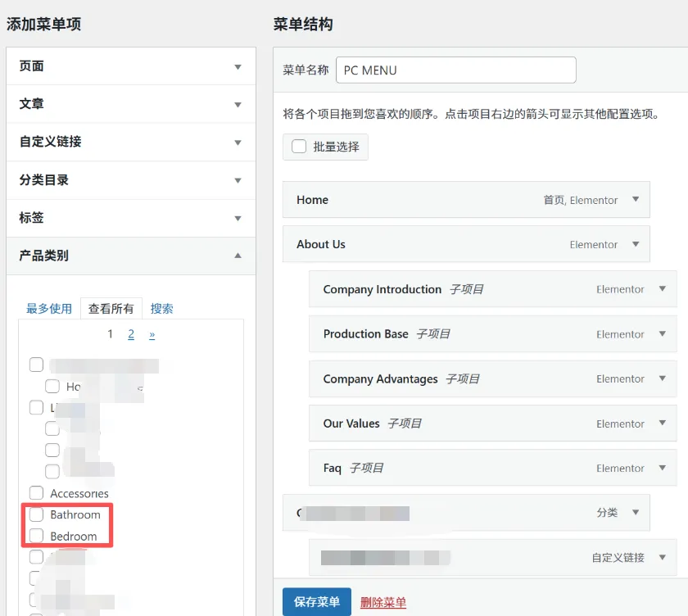Open Company Introduction sub-item settings
Viewport: 688px width, 616px height.
pyautogui.click(x=663, y=289)
